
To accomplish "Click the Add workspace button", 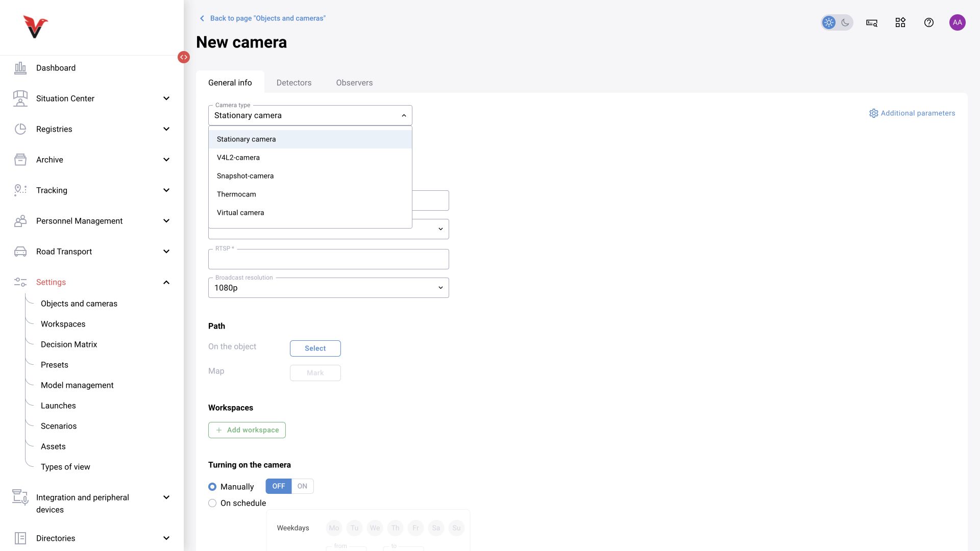I will (x=247, y=430).
